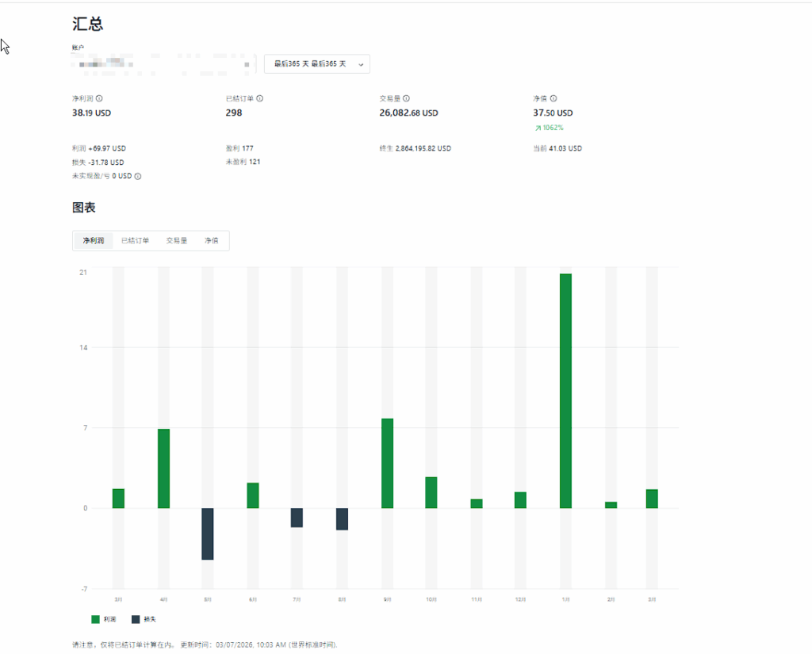Click the dark loss bar for 8月
Viewport: 812px width, 654px height.
[x=342, y=518]
